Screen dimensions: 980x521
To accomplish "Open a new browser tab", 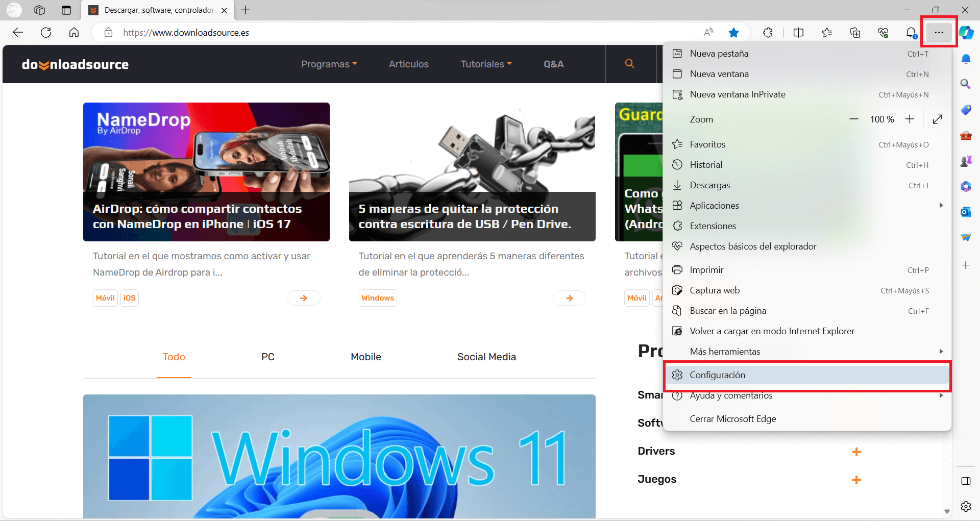I will click(246, 10).
